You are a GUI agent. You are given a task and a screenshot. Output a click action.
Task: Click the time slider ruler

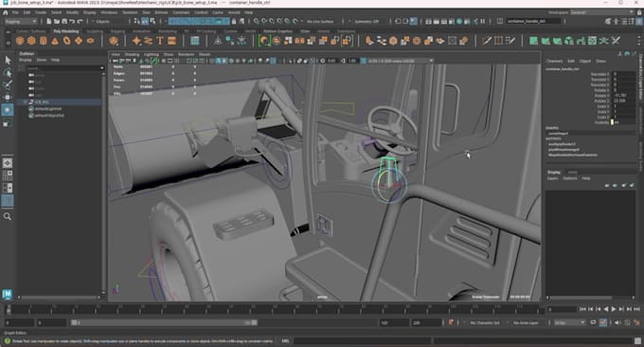click(x=275, y=309)
